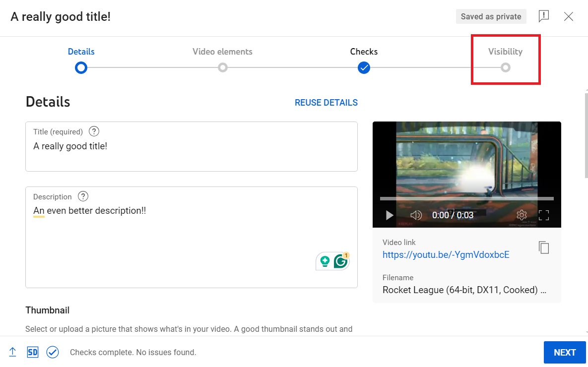
Task: Click the video progress bar
Action: [x=466, y=198]
